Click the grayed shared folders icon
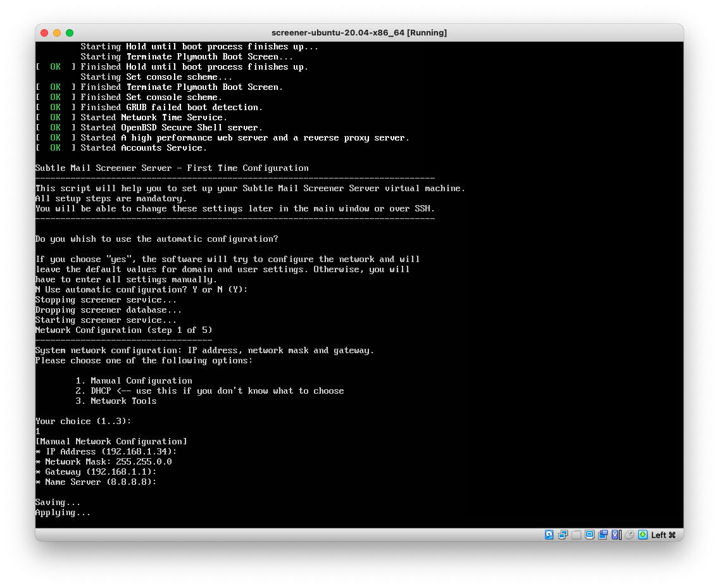The image size is (719, 588). (576, 535)
